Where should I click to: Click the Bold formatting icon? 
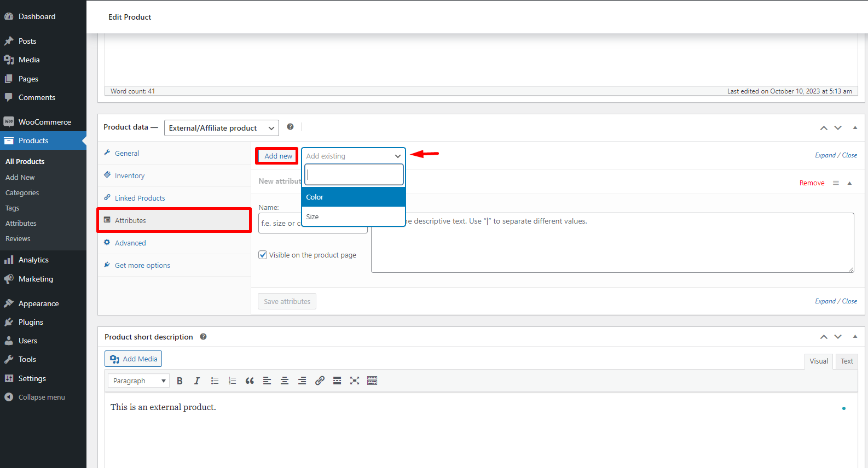click(x=180, y=381)
